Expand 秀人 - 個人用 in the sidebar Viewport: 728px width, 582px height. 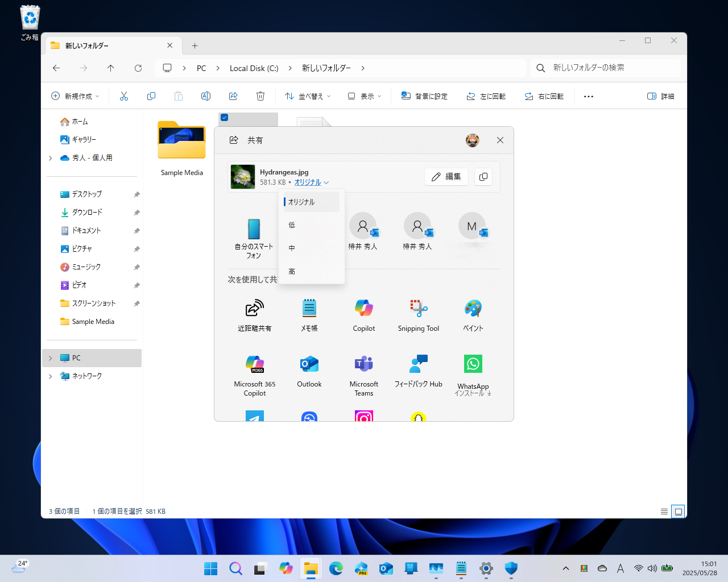50,158
